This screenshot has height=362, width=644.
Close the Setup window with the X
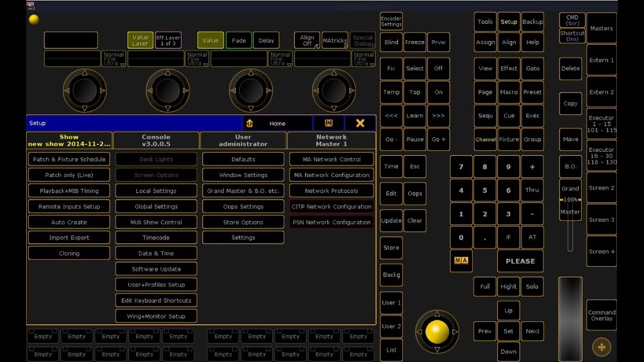pos(360,123)
